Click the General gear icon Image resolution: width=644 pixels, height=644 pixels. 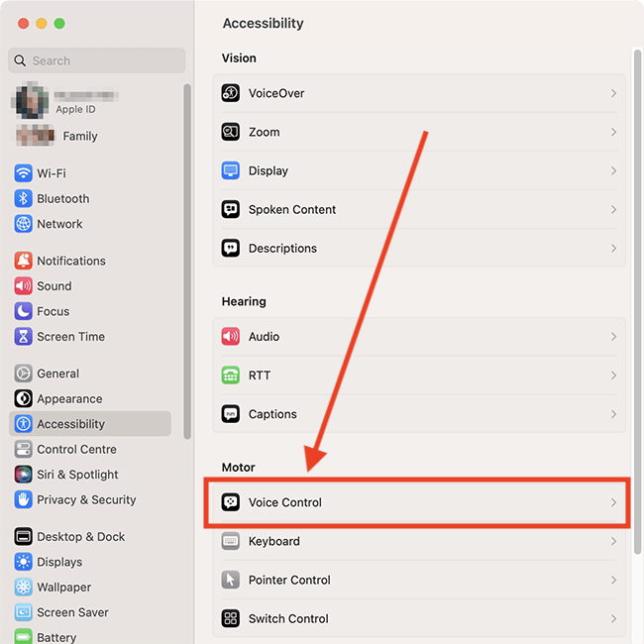(24, 374)
